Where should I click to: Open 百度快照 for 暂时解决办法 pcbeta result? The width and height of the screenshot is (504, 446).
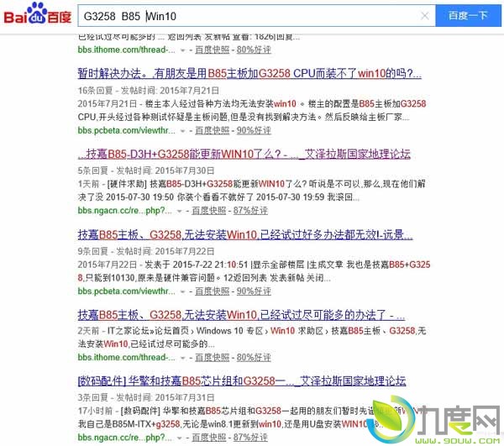pyautogui.click(x=213, y=130)
